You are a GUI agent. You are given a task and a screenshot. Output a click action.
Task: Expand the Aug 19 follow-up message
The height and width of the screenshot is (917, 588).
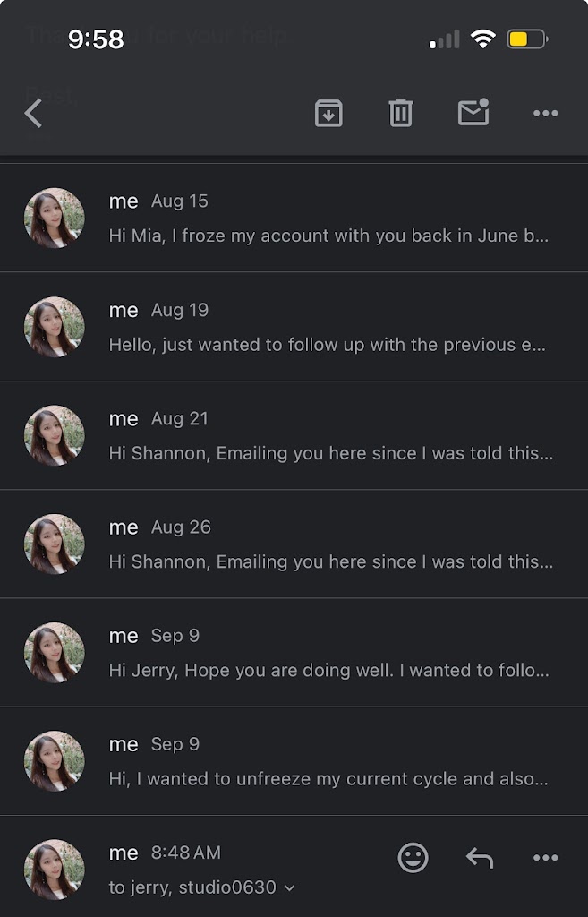[x=328, y=344]
